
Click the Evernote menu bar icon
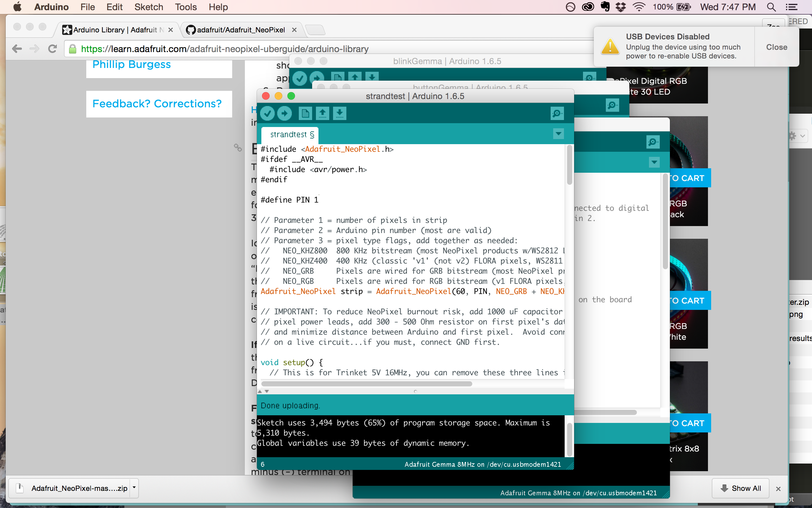coord(605,7)
